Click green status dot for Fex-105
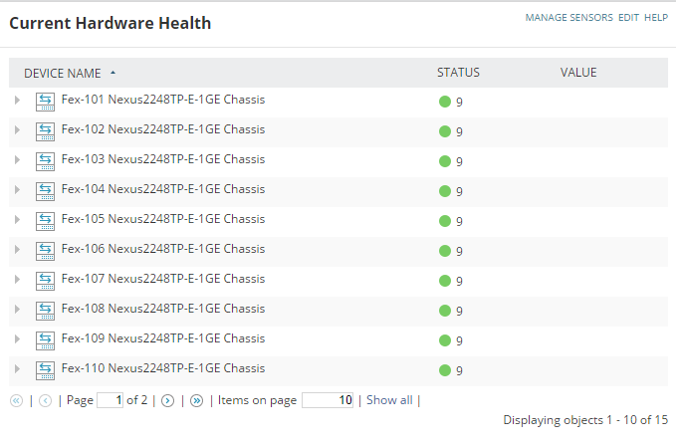The height and width of the screenshot is (432, 676). point(445,221)
